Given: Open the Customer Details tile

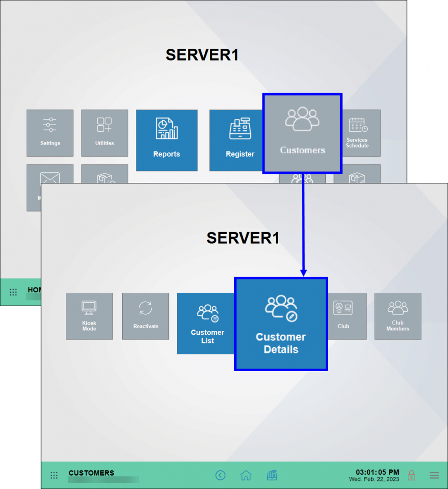Looking at the screenshot, I should pos(281,324).
